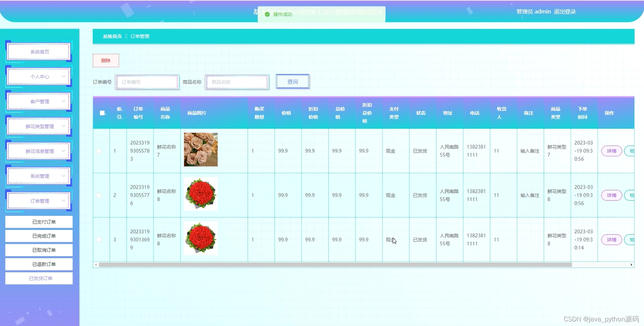Click the scrollbar right arrow
This screenshot has width=644, height=326.
click(x=631, y=265)
